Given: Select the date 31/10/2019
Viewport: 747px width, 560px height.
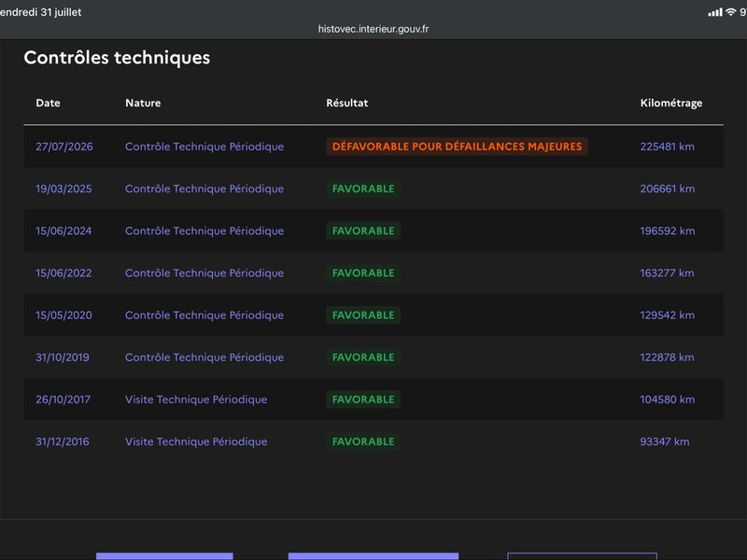Looking at the screenshot, I should point(63,357).
